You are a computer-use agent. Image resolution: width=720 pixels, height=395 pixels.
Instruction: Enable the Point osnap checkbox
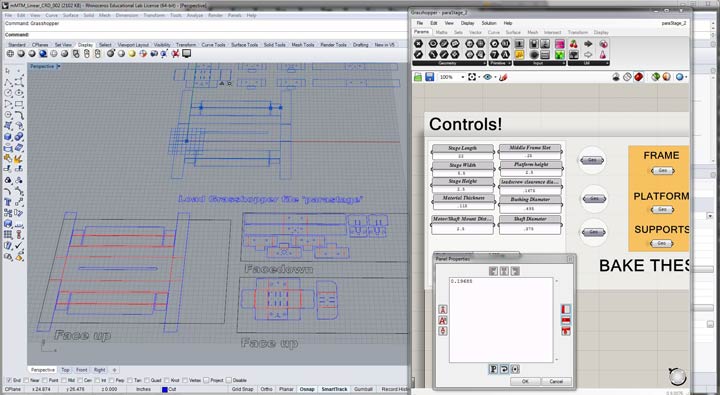[x=45, y=380]
